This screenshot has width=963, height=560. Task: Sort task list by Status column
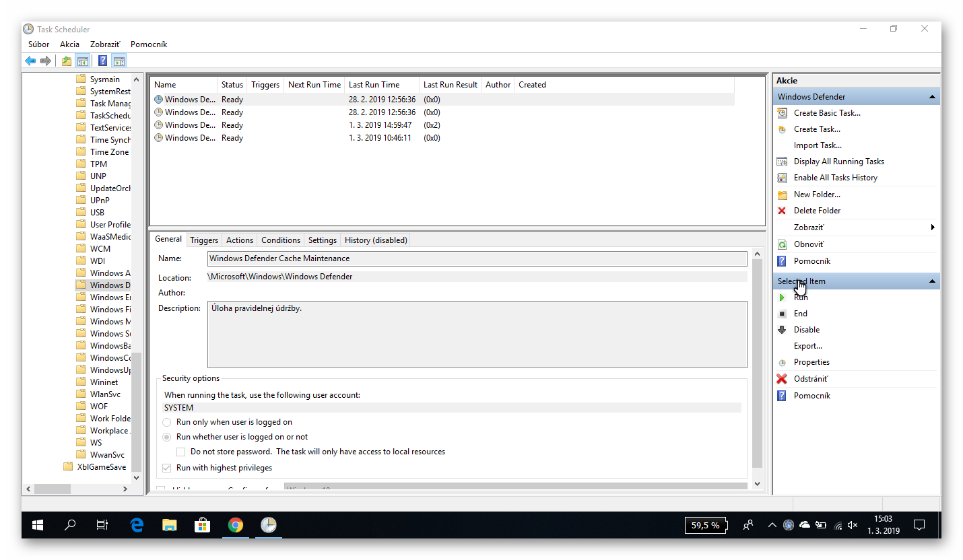[232, 85]
